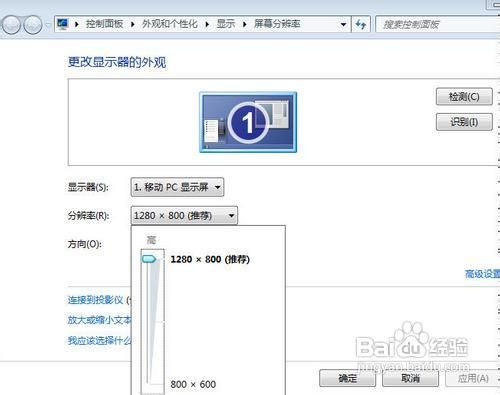Screen dimensions: 500x395
Task: Click the 取消 button
Action: tap(410, 378)
